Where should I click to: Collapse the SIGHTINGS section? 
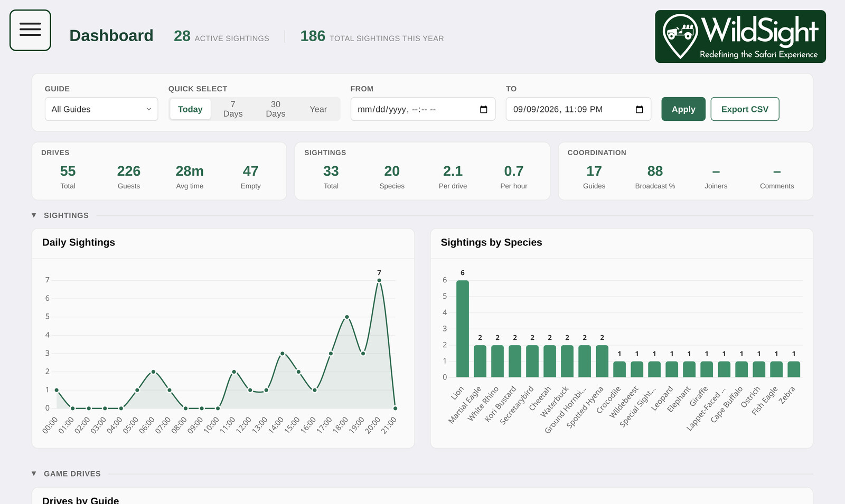pyautogui.click(x=34, y=215)
